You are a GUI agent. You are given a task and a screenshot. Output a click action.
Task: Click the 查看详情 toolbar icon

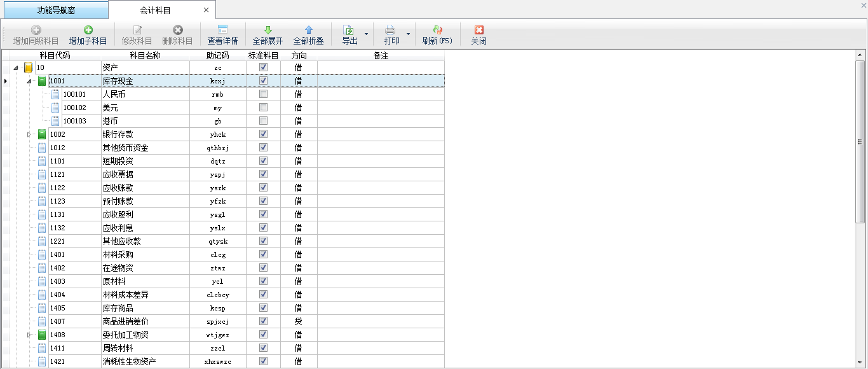pos(222,31)
